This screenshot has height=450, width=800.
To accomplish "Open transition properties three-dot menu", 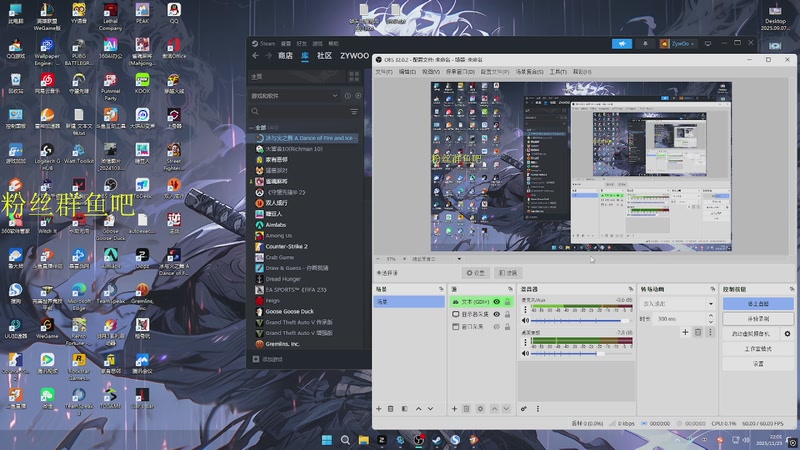I will (x=710, y=332).
